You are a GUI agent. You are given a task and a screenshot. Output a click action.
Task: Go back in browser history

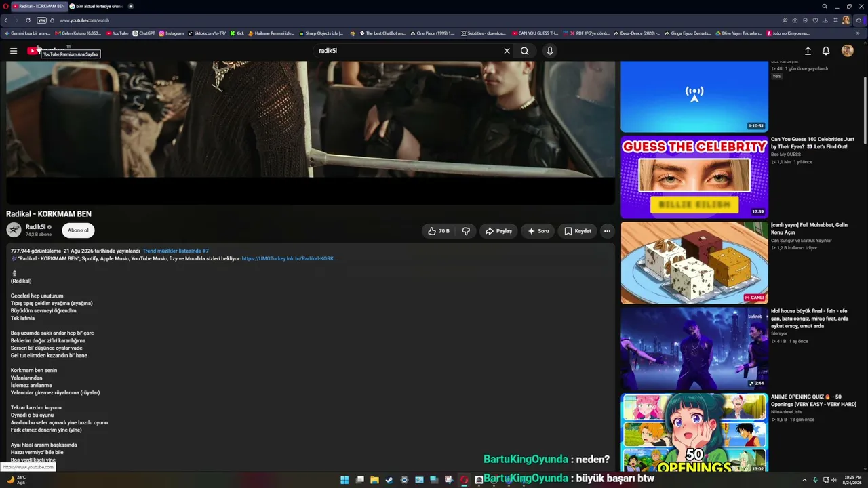6,20
